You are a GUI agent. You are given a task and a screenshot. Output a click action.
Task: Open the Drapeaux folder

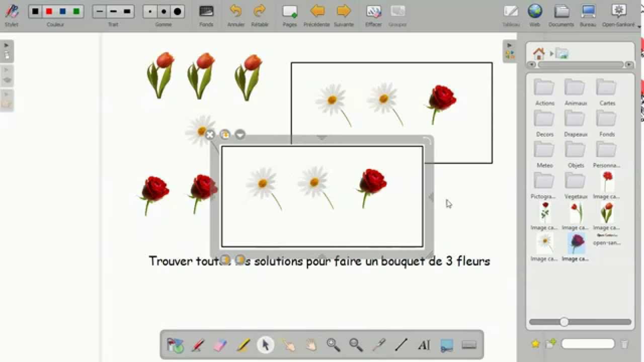[576, 124]
